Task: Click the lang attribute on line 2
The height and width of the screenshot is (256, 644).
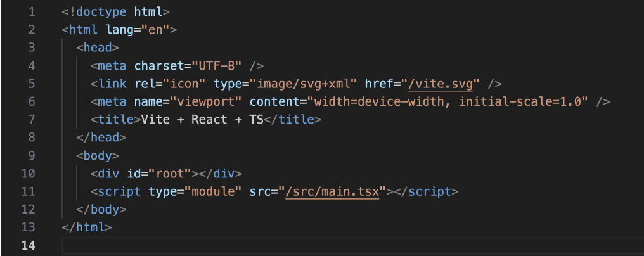Action: pyautogui.click(x=120, y=30)
